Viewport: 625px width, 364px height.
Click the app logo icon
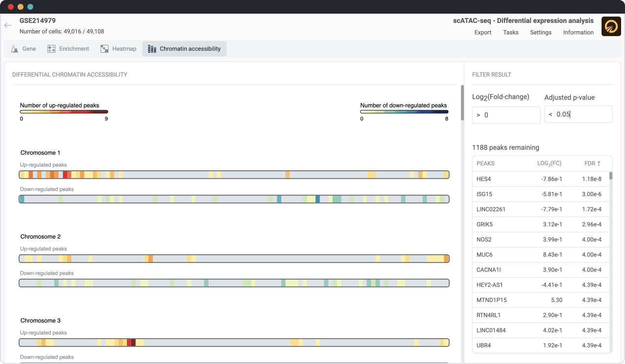click(x=611, y=26)
